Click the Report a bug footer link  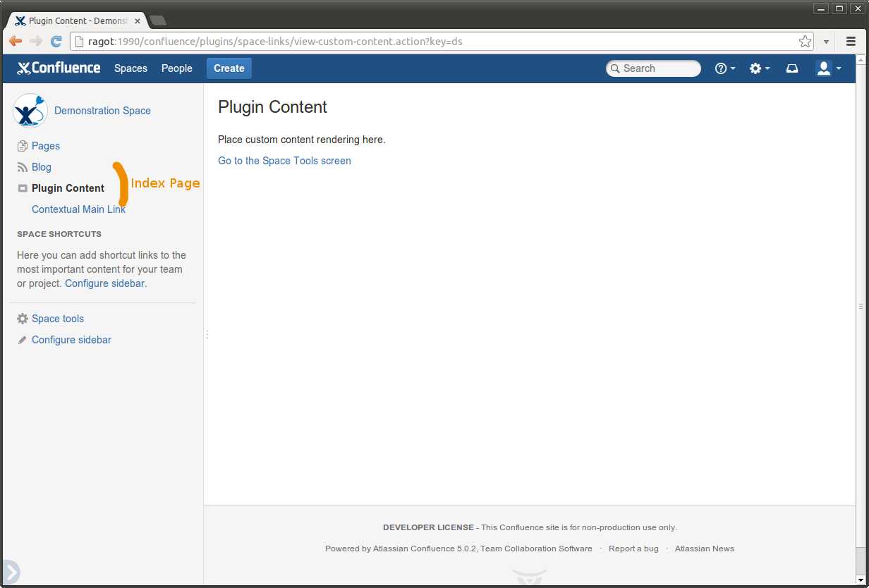633,549
